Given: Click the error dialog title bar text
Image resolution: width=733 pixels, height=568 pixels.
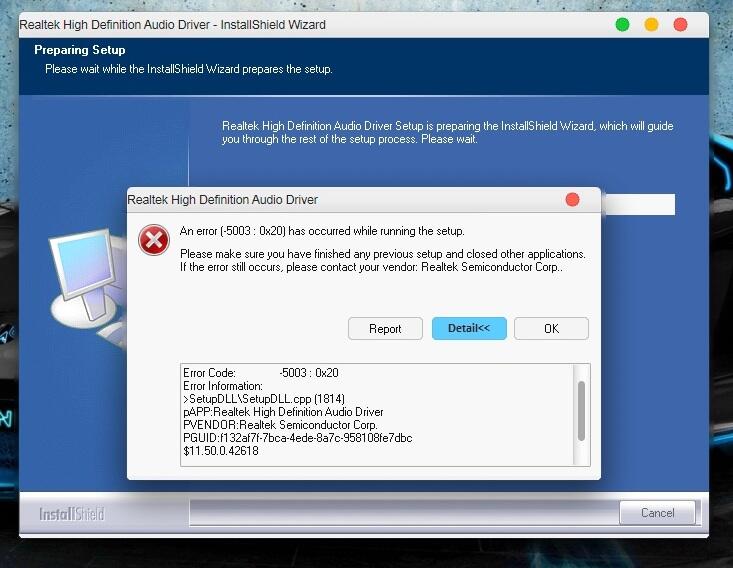Looking at the screenshot, I should click(223, 200).
